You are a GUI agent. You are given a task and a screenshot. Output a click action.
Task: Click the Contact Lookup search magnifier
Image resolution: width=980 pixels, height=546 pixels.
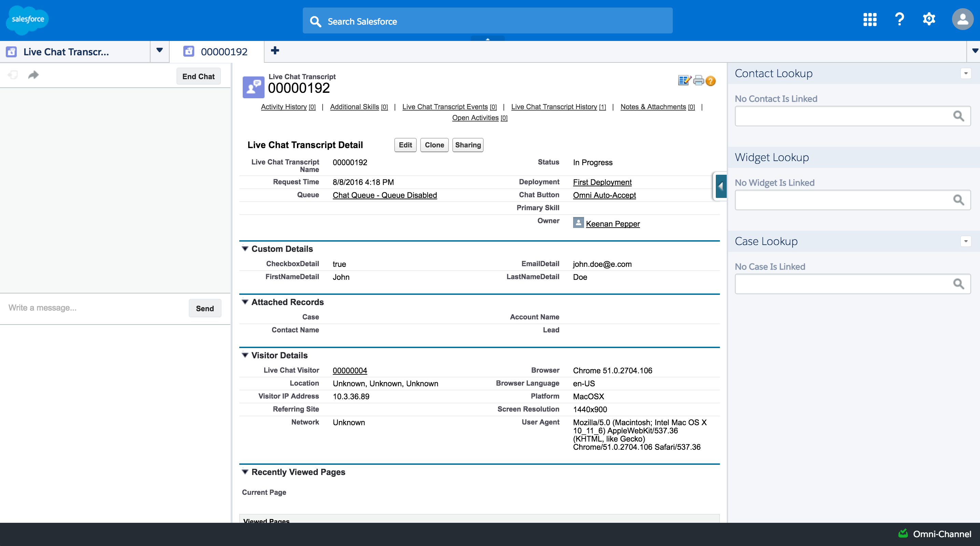958,116
